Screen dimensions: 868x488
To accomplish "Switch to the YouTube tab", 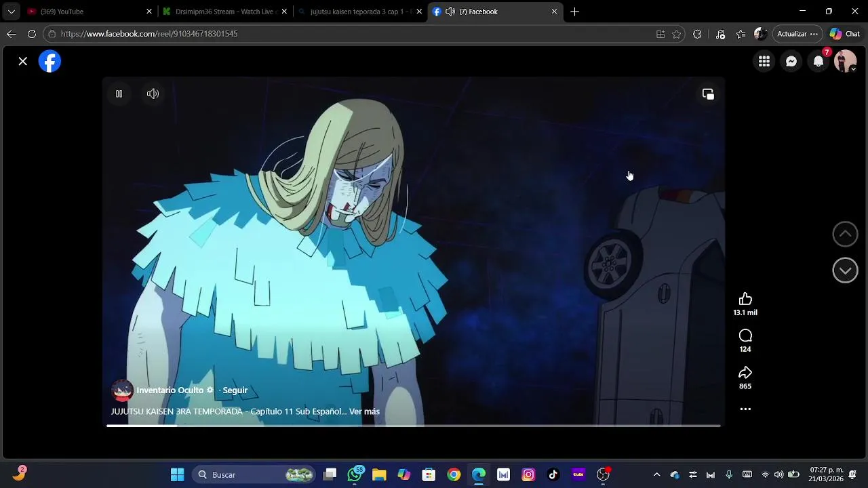I will coord(88,12).
